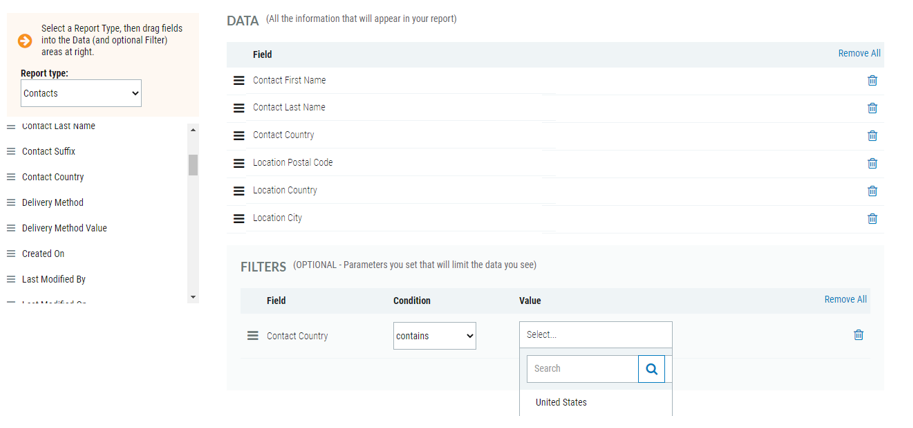The width and height of the screenshot is (913, 428).
Task: Click trash icon for Contact Last Name
Action: click(872, 108)
